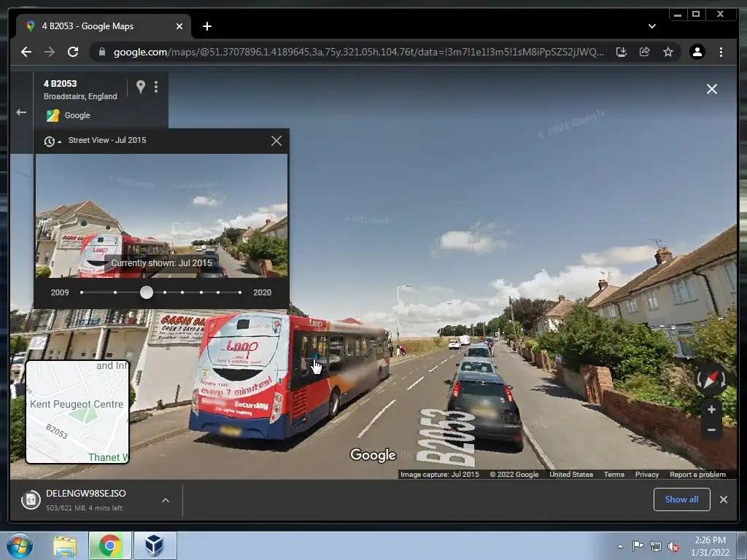
Task: Zoom in with the plus button
Action: [x=711, y=410]
